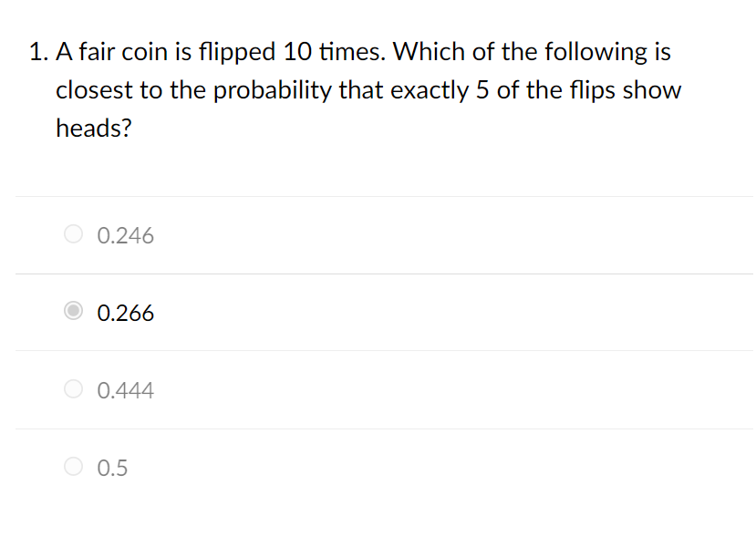Deselect the currently selected answer 0.266
Image resolution: width=756 pixels, height=537 pixels.
tap(73, 312)
